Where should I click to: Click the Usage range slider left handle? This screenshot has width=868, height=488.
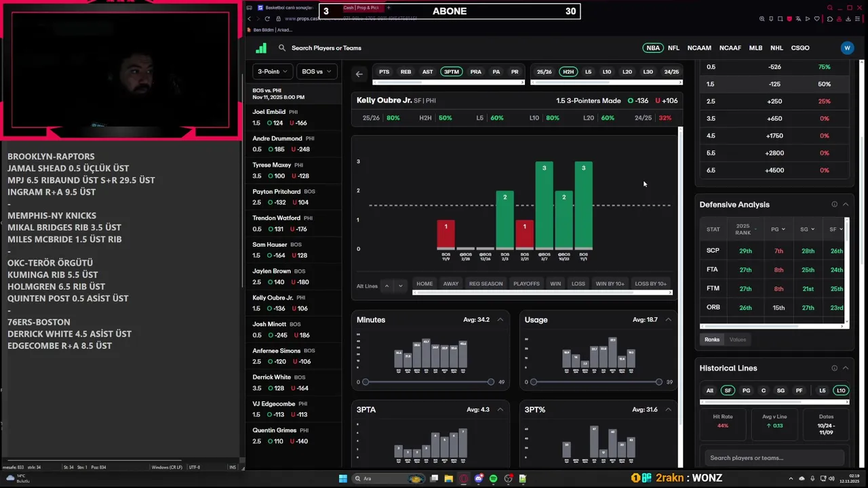(534, 382)
